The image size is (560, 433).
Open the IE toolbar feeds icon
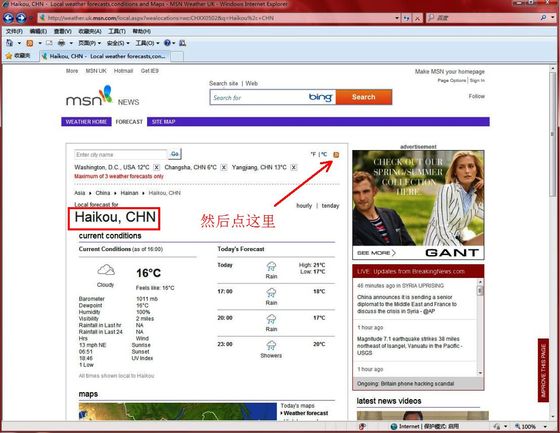[30, 43]
